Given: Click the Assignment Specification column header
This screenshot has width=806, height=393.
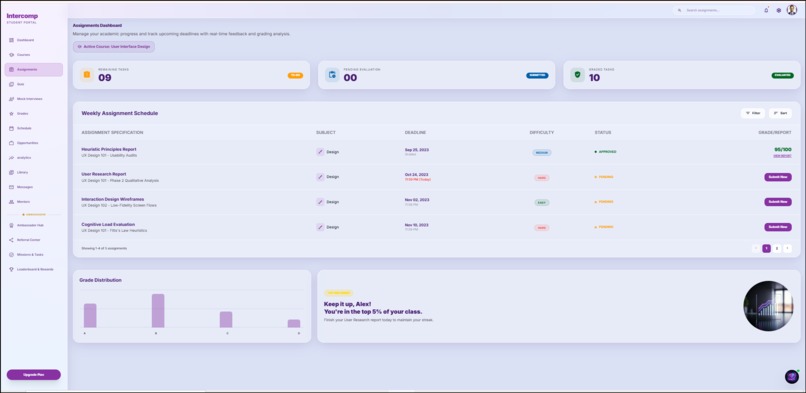Looking at the screenshot, I should (112, 133).
